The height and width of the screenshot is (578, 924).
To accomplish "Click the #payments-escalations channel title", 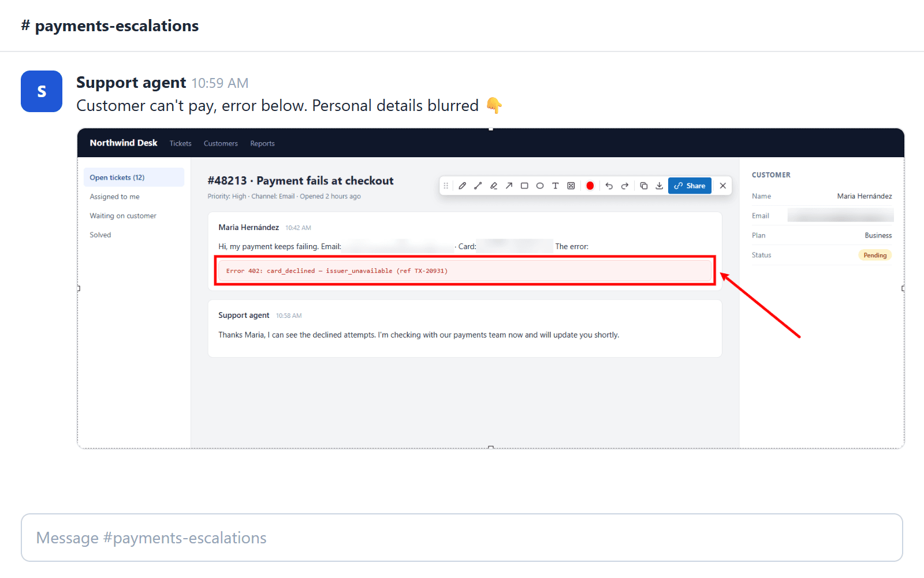I will 110,25.
